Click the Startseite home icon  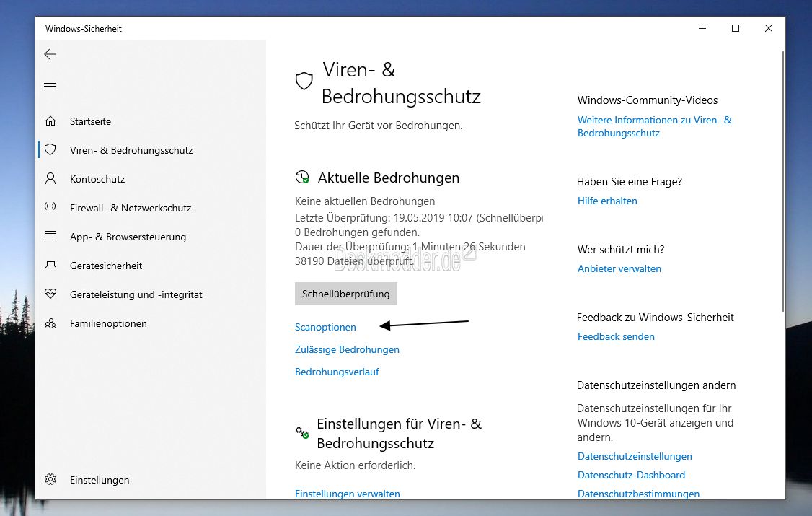[x=50, y=121]
